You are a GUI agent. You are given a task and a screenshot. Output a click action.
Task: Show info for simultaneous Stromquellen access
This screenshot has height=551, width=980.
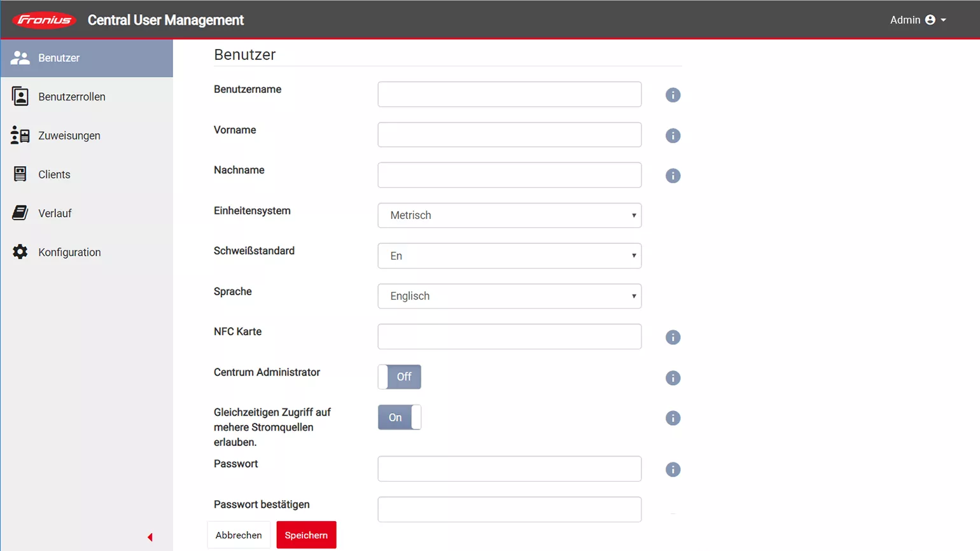coord(673,418)
